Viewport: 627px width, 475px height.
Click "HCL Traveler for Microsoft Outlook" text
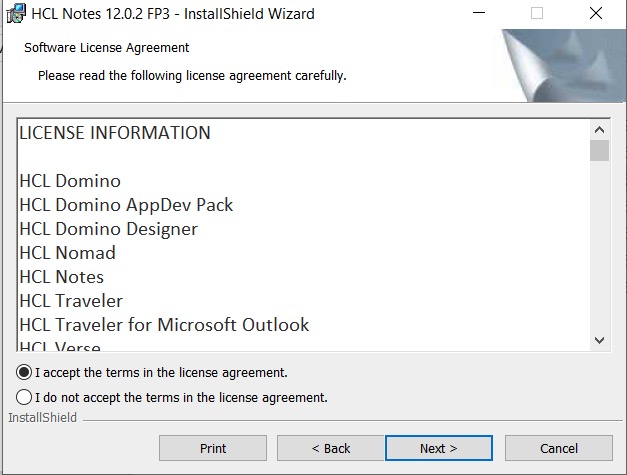pyautogui.click(x=164, y=325)
